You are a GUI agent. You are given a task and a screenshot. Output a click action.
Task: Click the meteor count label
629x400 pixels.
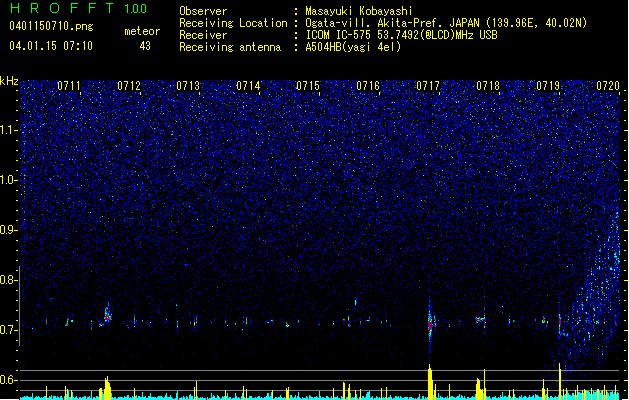pyautogui.click(x=142, y=31)
